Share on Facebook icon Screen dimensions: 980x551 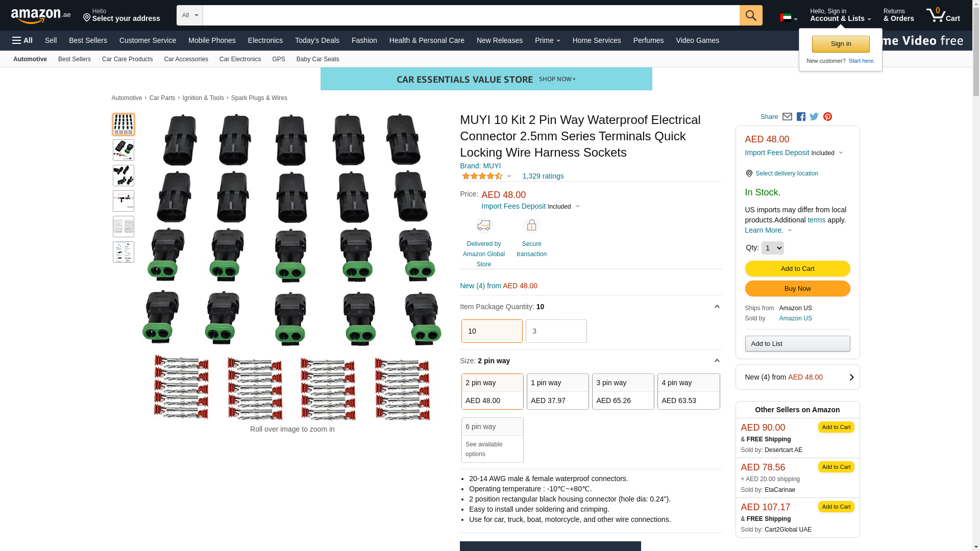tap(801, 117)
